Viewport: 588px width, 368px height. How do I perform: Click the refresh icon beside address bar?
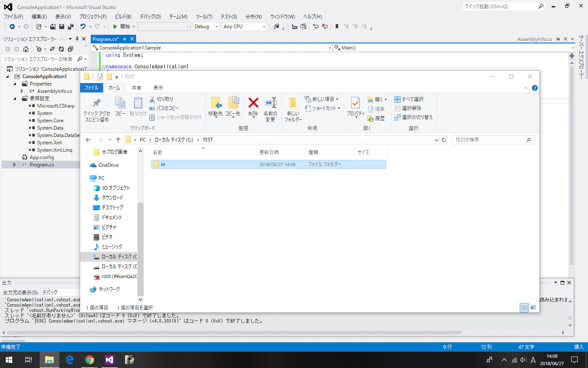point(444,140)
